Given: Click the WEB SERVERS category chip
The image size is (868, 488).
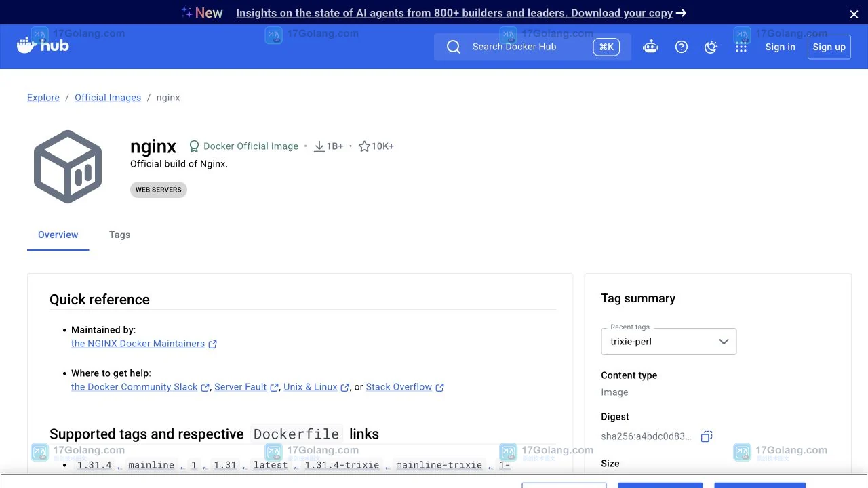Looking at the screenshot, I should pos(159,190).
